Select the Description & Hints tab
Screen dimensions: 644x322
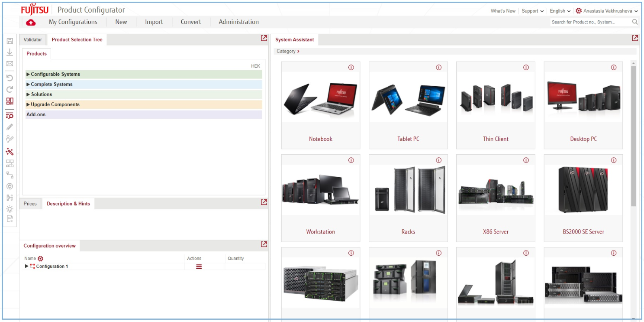(68, 204)
